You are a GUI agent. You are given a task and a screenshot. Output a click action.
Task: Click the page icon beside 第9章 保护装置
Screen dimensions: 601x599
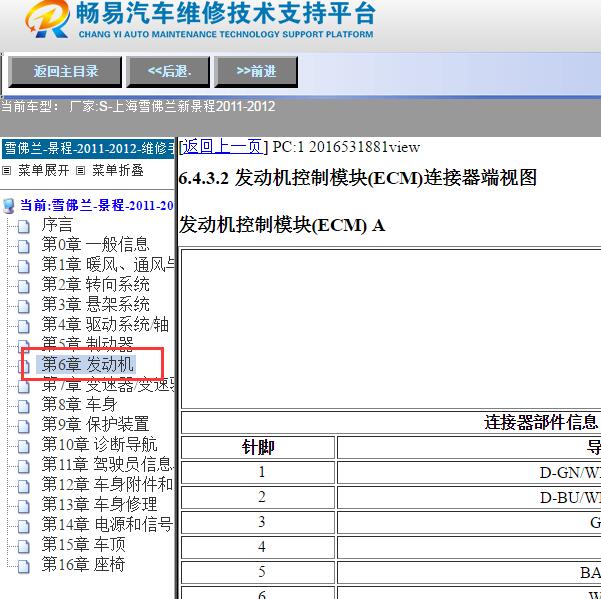click(x=24, y=426)
